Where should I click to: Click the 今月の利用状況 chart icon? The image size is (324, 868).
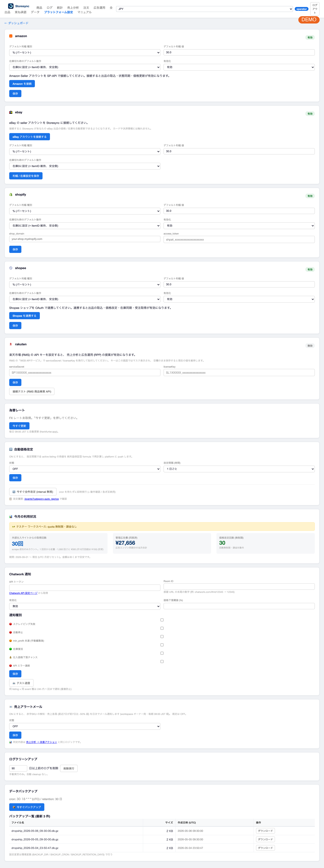[11, 517]
